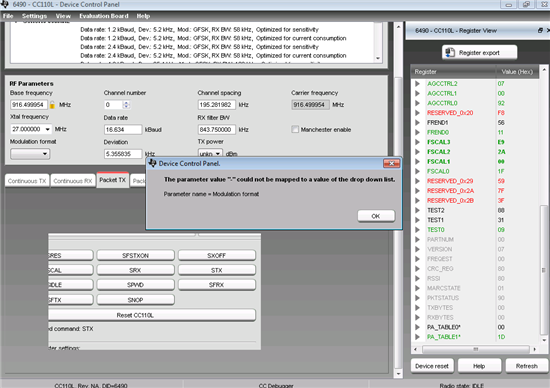The image size is (550, 388).
Task: Select the Packet TX tab
Action: (x=113, y=180)
